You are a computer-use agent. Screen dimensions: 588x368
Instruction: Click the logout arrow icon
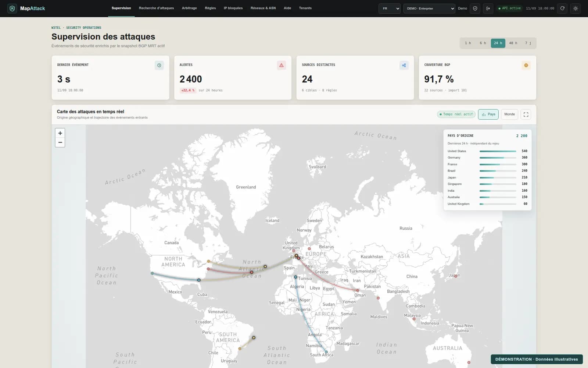[488, 8]
